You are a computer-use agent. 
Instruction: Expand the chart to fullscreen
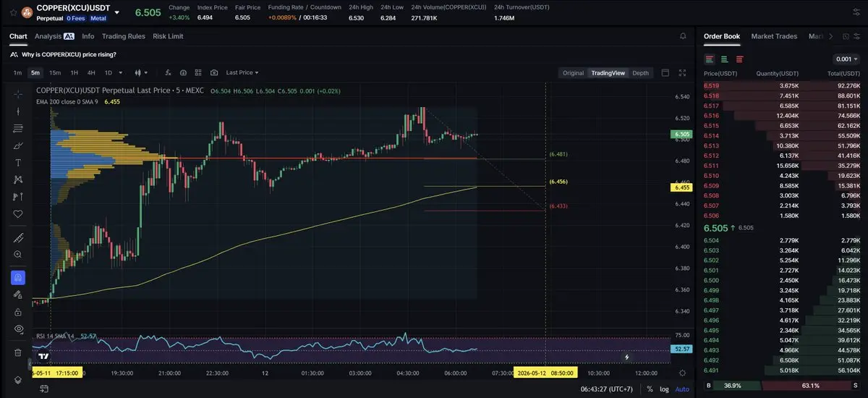pos(682,72)
